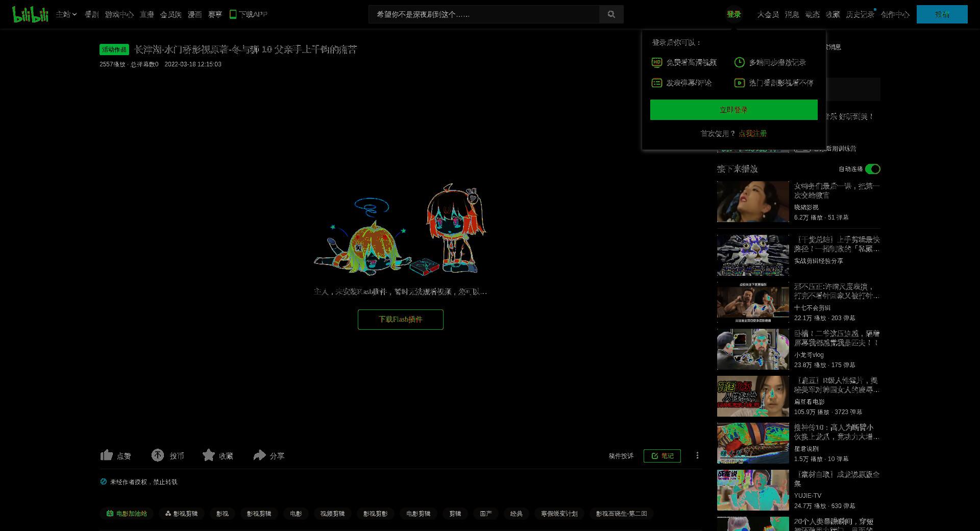Open 大会员 in header
Screen dimensions: 980x531
768,14
